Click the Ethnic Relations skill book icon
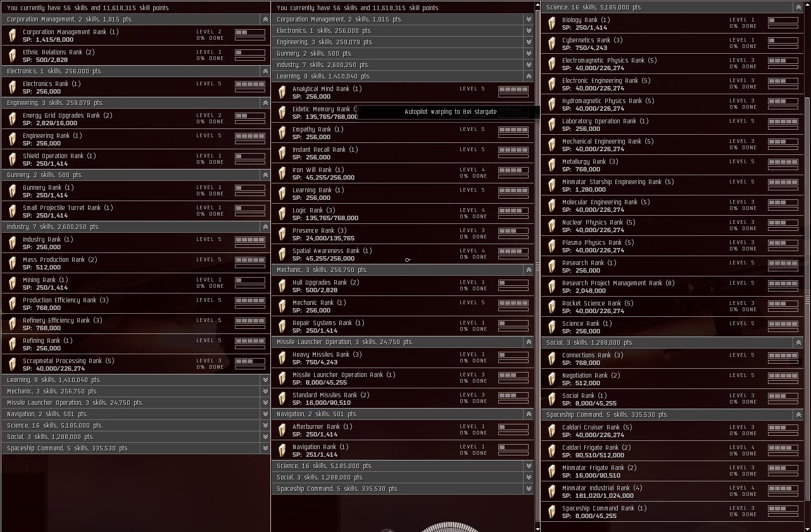This screenshot has height=532, width=811. coord(12,56)
